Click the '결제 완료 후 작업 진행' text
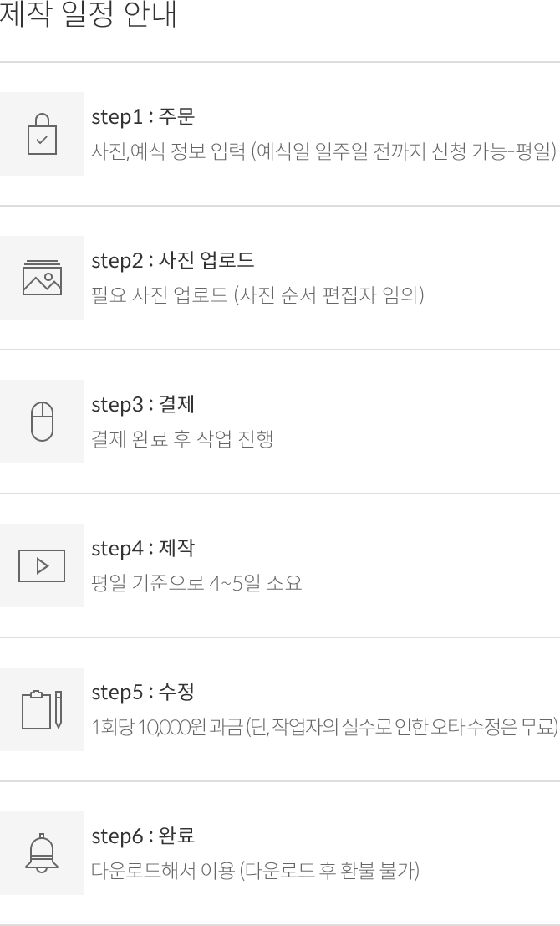The height and width of the screenshot is (926, 560). click(182, 440)
